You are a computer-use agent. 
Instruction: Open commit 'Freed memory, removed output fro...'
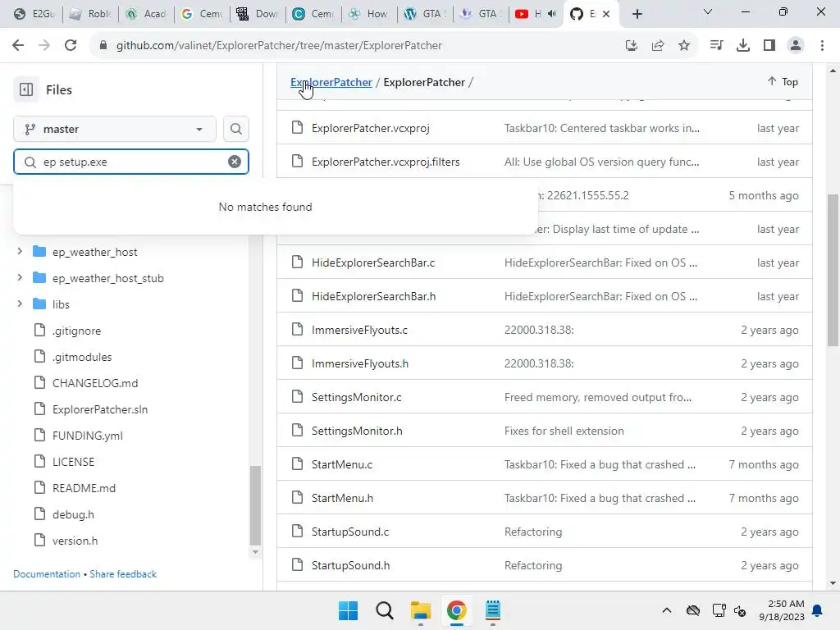(x=598, y=397)
